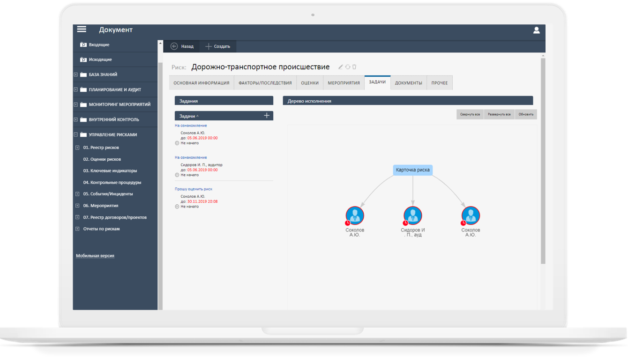Collapse the Задачи section header caret
Viewport: 628px width, 364px height.
[x=197, y=116]
